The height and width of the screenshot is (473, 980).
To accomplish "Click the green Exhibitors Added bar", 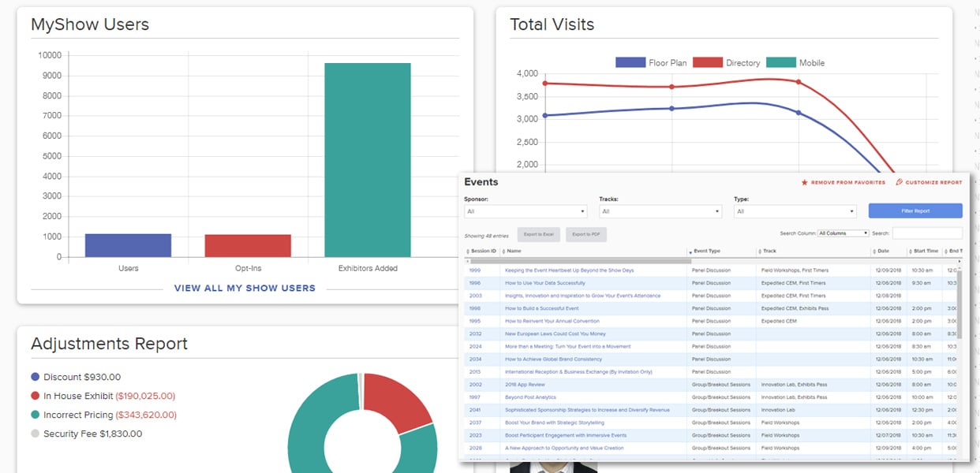I will [x=368, y=160].
